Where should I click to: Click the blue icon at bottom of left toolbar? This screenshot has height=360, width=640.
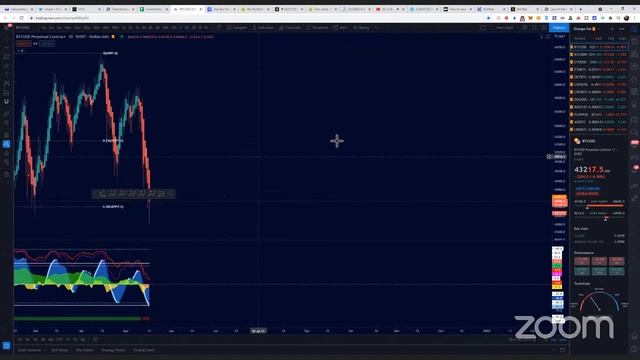(6, 346)
